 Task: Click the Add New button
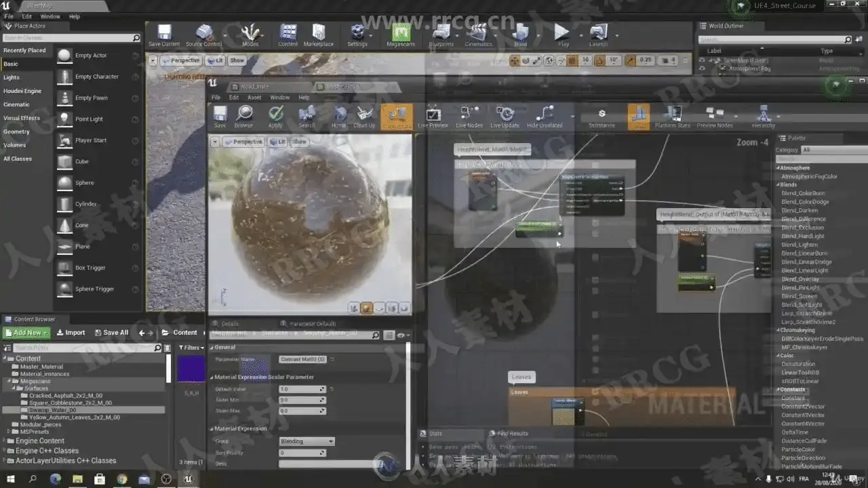tap(26, 333)
